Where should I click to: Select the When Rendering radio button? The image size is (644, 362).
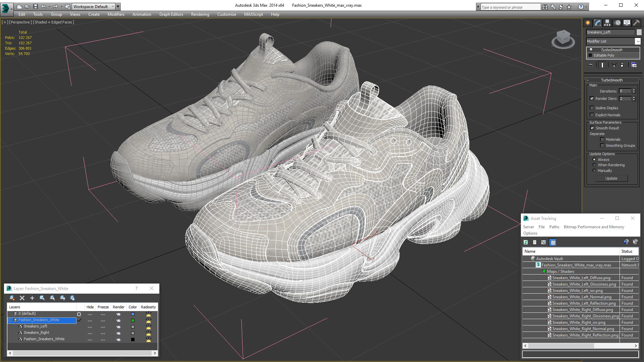594,165
